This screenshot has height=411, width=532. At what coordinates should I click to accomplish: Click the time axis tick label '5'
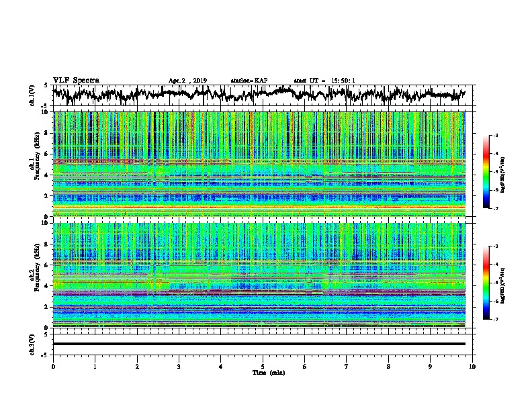(263, 367)
